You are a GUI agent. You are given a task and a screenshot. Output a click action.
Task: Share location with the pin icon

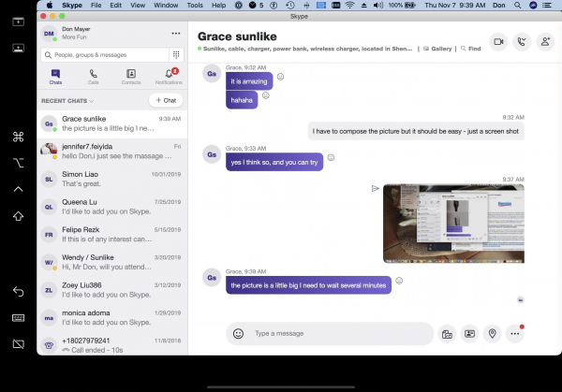click(x=492, y=333)
